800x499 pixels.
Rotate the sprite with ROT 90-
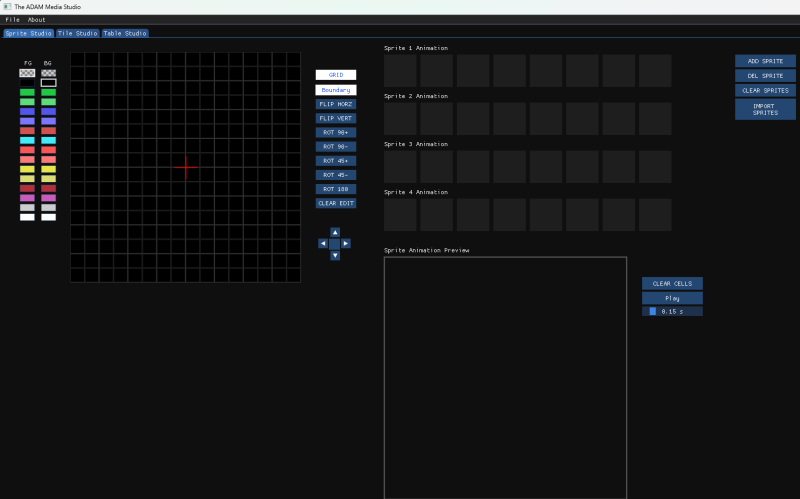click(x=336, y=146)
